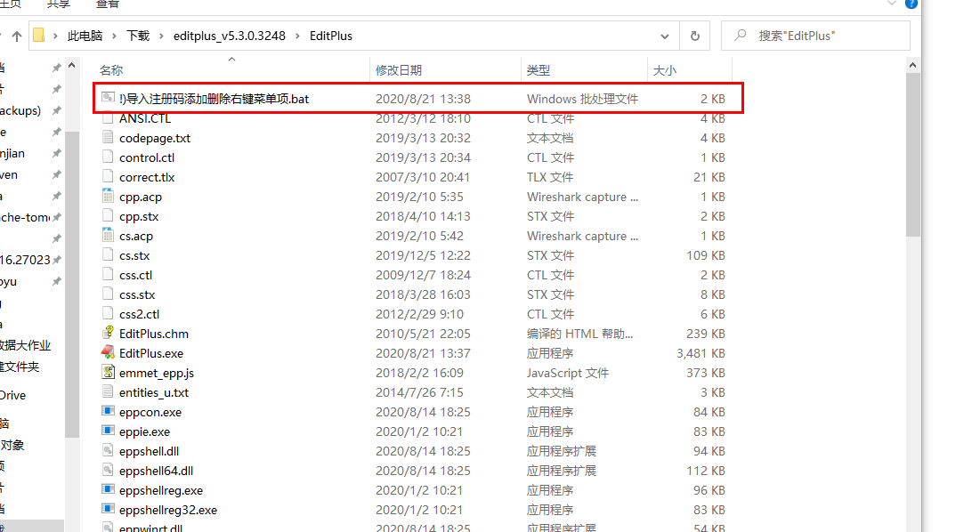980x532 pixels.
Task: Click the css.stx file icon
Action: point(108,294)
